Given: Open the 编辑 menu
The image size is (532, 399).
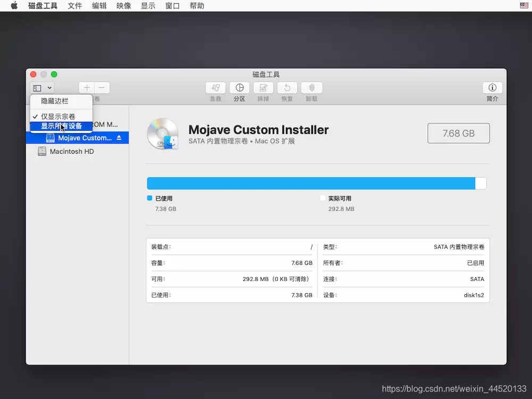Looking at the screenshot, I should tap(99, 6).
